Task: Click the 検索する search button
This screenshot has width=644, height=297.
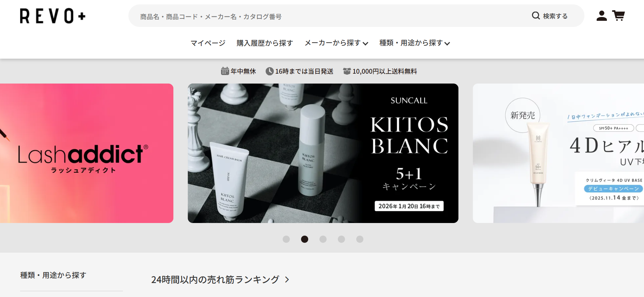Action: (x=550, y=16)
